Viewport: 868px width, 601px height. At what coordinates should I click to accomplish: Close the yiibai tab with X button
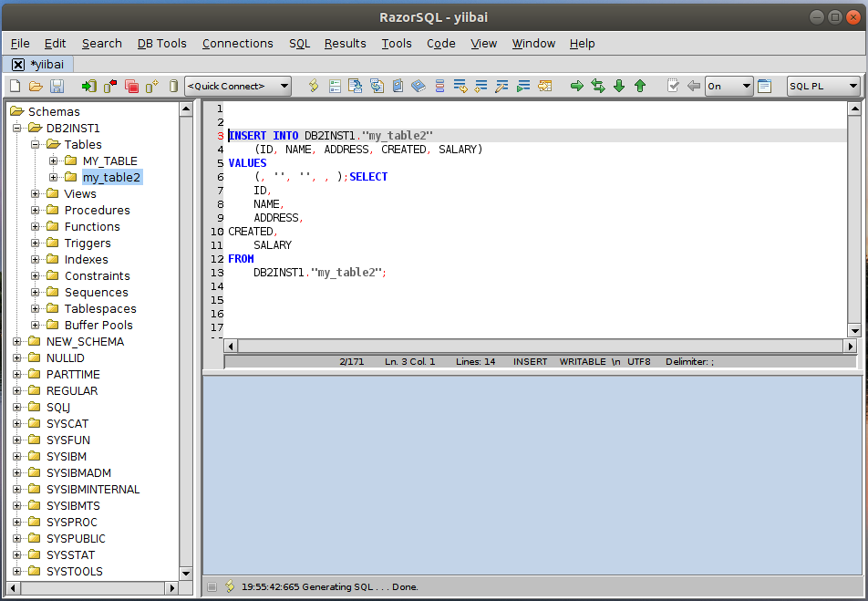18,65
